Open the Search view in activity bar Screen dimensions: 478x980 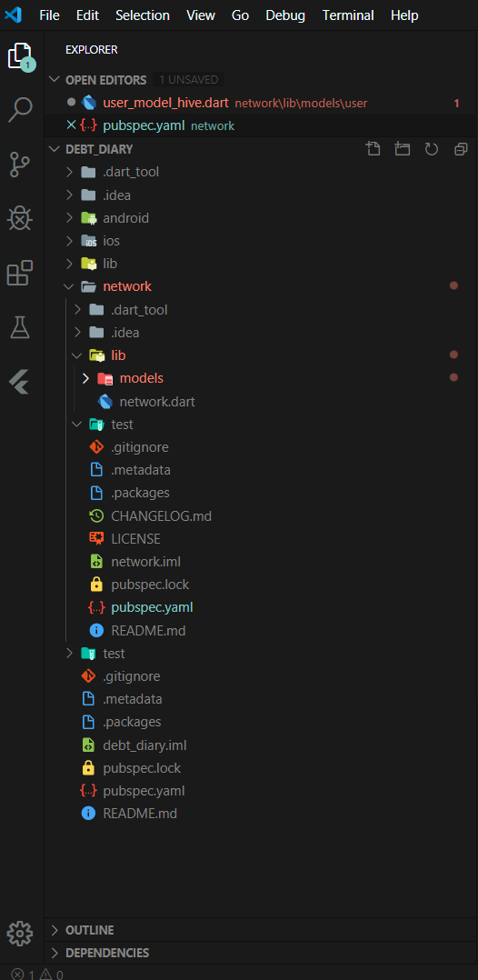(x=20, y=110)
